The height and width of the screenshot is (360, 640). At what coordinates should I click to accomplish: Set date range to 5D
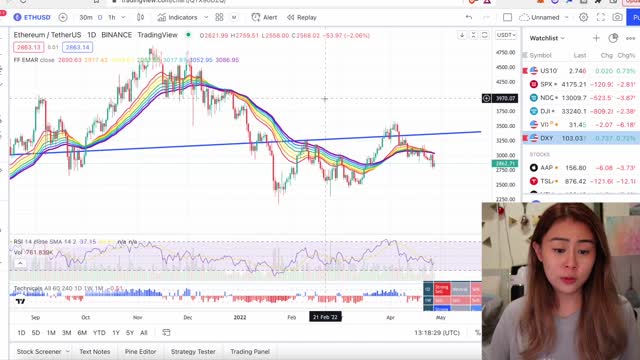pyautogui.click(x=36, y=333)
